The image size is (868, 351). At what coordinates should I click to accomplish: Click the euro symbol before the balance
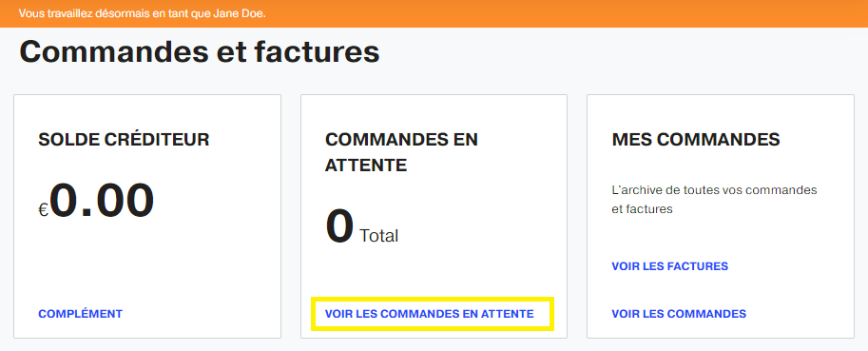(x=44, y=209)
